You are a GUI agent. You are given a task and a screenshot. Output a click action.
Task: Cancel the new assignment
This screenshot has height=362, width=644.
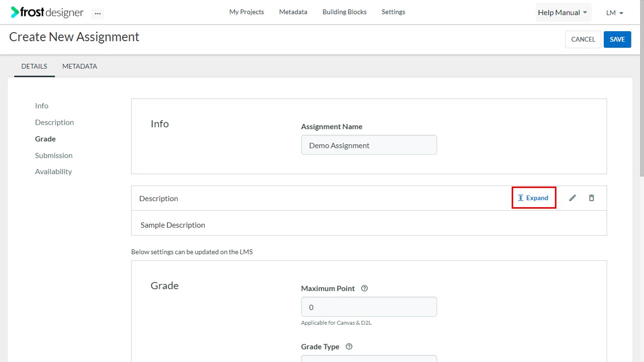pos(583,39)
